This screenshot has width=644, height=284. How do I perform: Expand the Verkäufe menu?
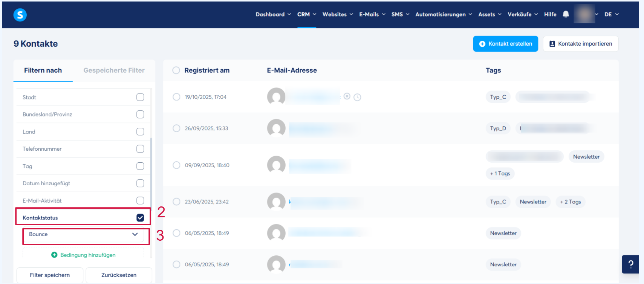point(523,14)
